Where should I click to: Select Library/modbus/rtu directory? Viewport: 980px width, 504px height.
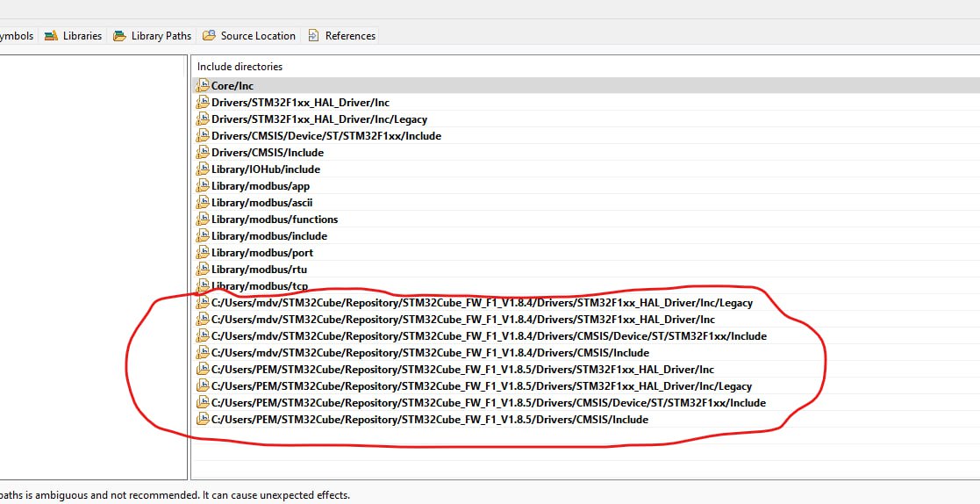tap(586, 269)
